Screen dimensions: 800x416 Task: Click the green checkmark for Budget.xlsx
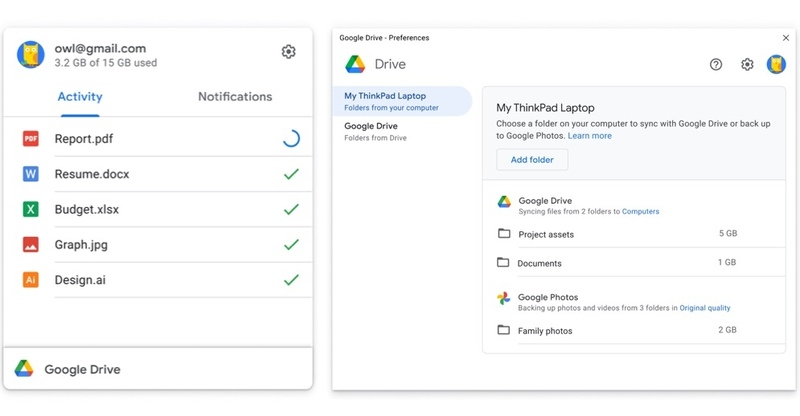point(291,209)
